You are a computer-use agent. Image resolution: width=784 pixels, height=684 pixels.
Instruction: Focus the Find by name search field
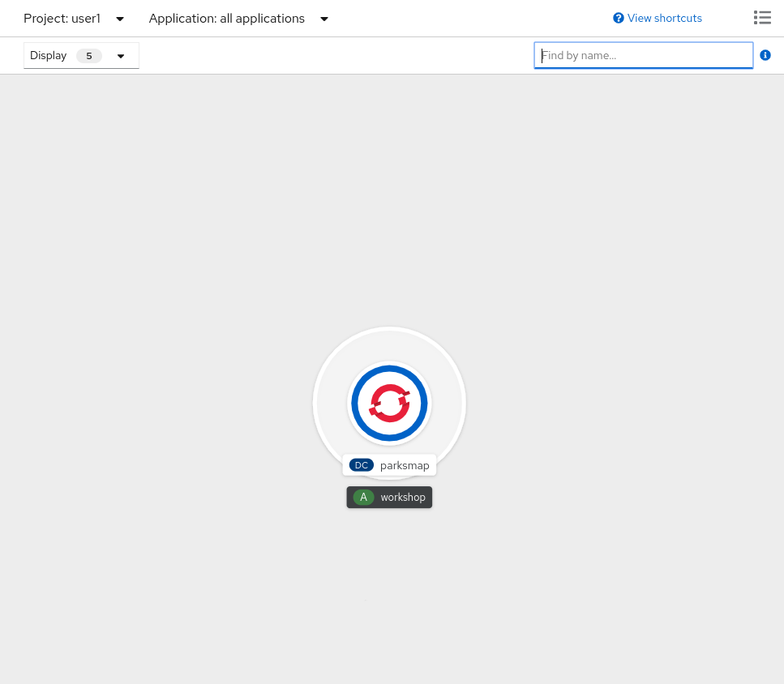pyautogui.click(x=643, y=56)
